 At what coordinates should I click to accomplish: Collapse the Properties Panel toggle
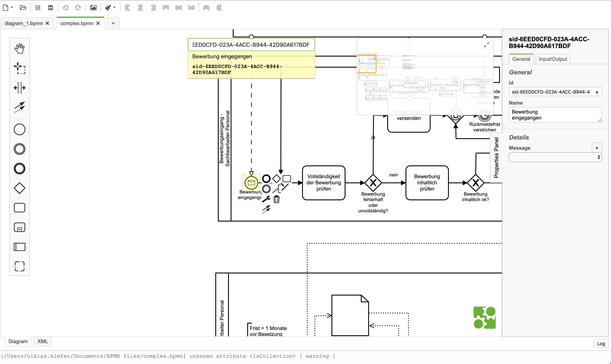point(496,158)
